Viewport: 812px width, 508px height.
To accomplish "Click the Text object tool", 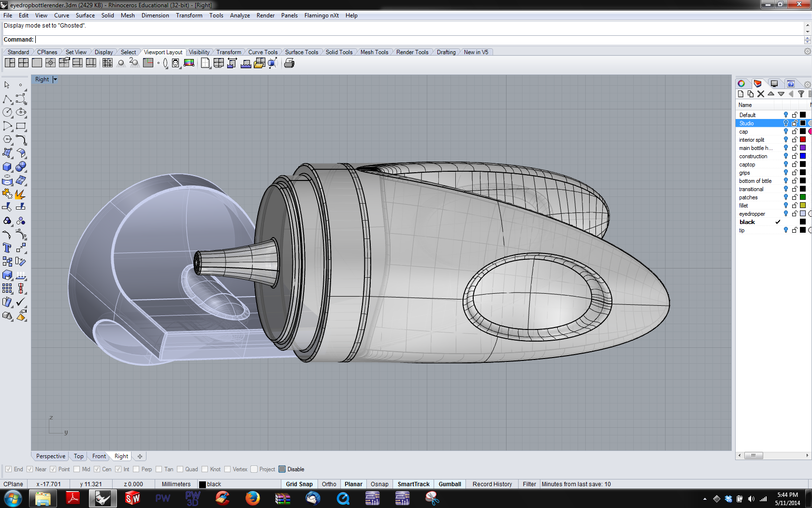I will (x=7, y=248).
